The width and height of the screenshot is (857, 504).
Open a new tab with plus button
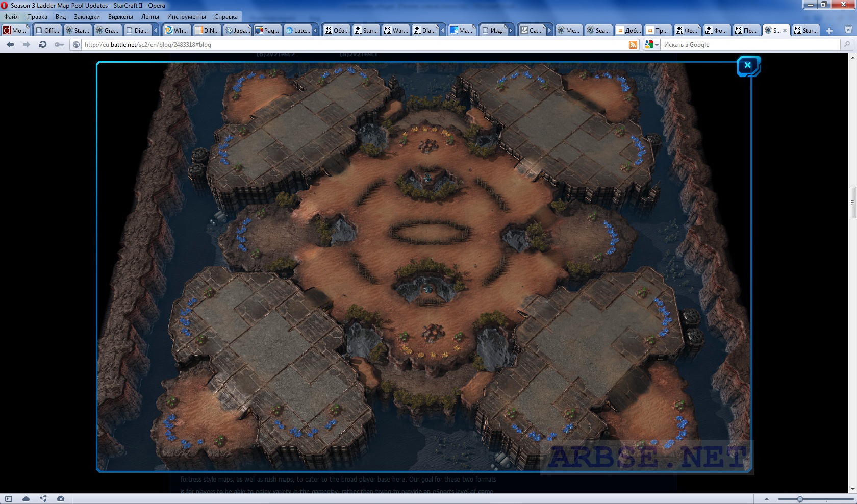[x=829, y=30]
